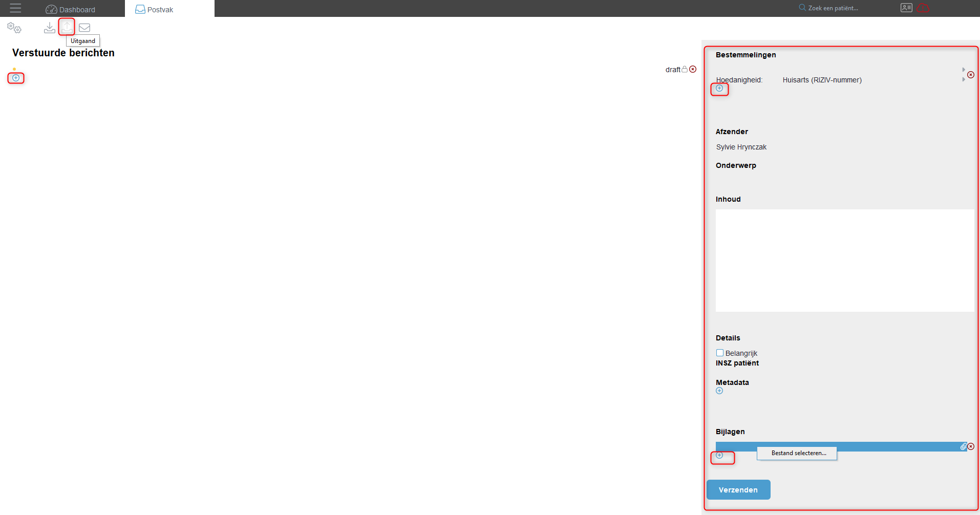This screenshot has height=515, width=980.
Task: Open the hamburger main menu
Action: click(x=15, y=8)
